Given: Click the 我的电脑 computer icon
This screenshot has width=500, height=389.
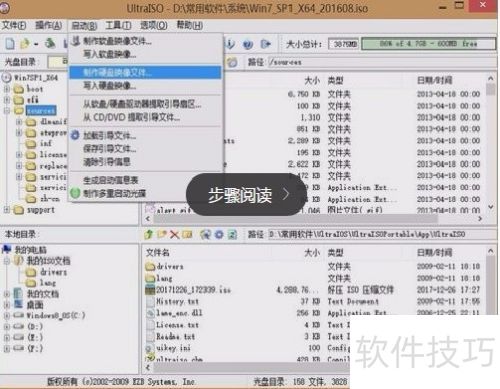Looking at the screenshot, I should click(x=7, y=249).
